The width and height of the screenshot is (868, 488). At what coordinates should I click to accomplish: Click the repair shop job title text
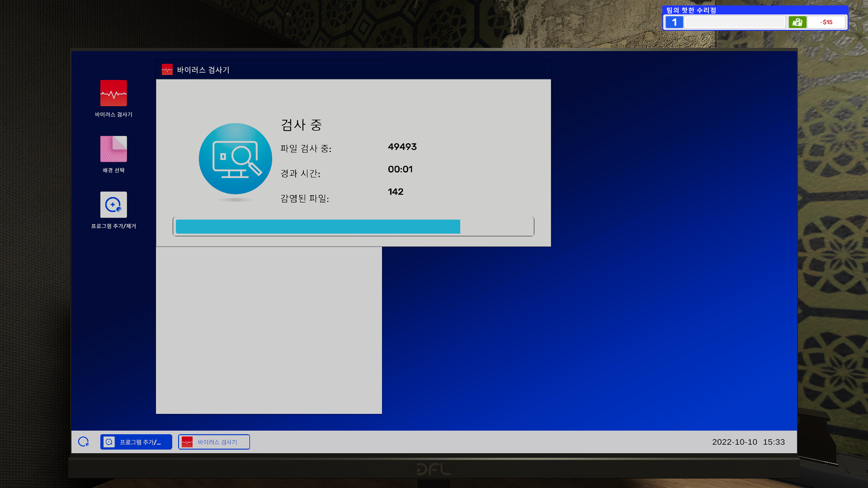[691, 10]
